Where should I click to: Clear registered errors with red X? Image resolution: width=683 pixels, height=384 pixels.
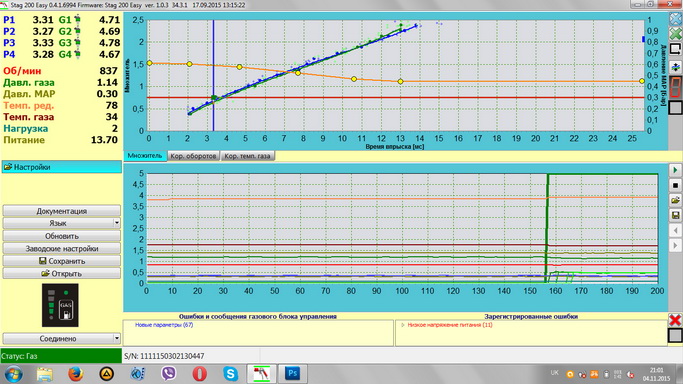pos(675,320)
